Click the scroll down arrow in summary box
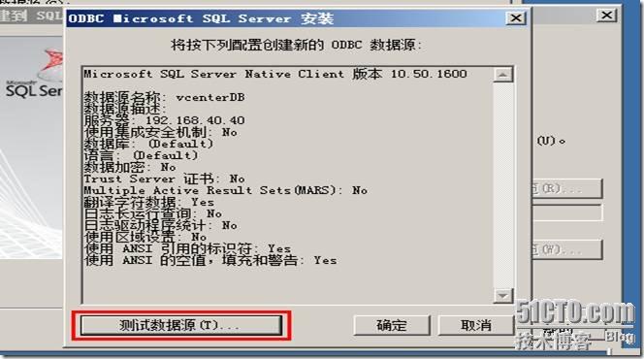This screenshot has width=644, height=359. (503, 295)
